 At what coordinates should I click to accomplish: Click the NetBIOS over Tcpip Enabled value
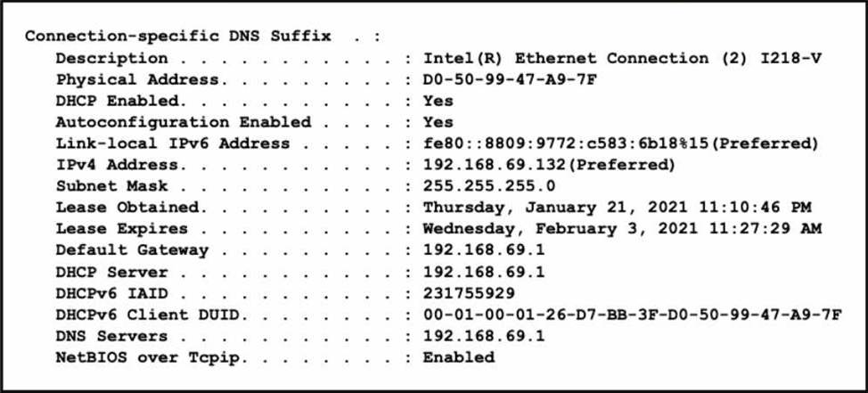tap(459, 357)
